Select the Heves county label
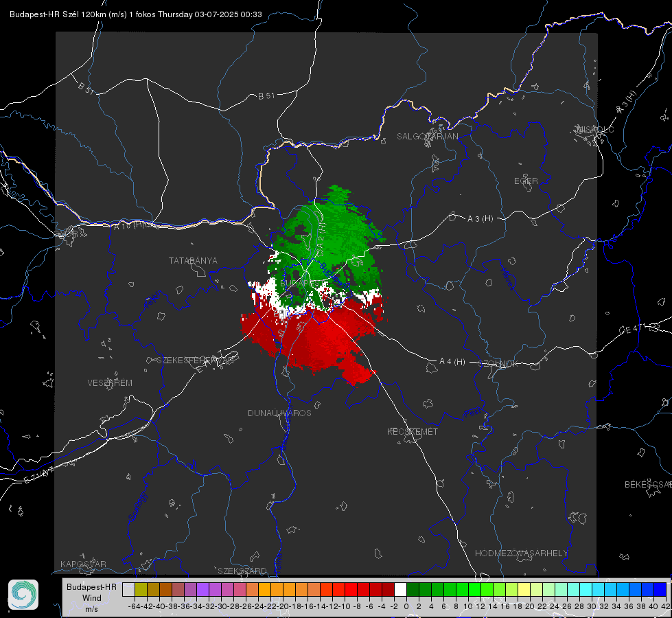 click(507, 279)
